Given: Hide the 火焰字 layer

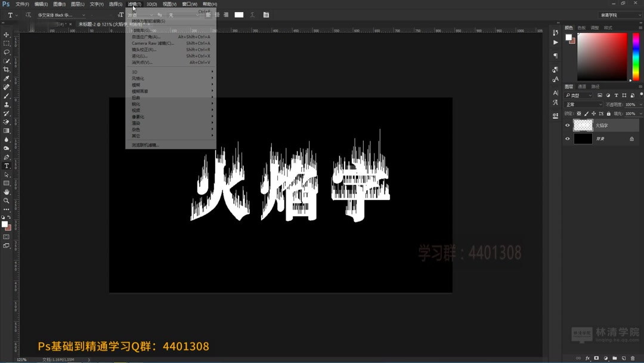Looking at the screenshot, I should 568,125.
